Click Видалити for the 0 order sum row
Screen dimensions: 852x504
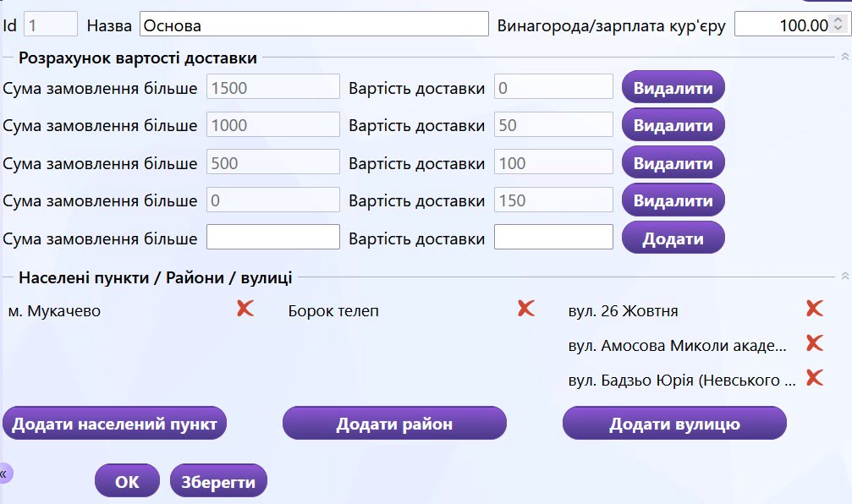673,200
